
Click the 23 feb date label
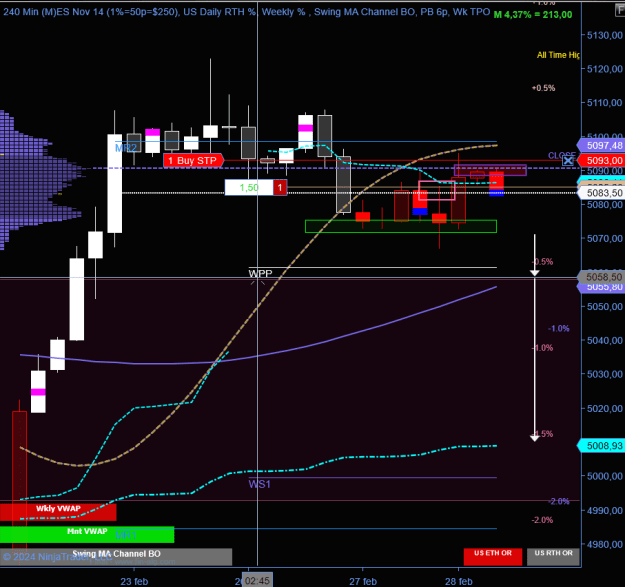[x=134, y=581]
